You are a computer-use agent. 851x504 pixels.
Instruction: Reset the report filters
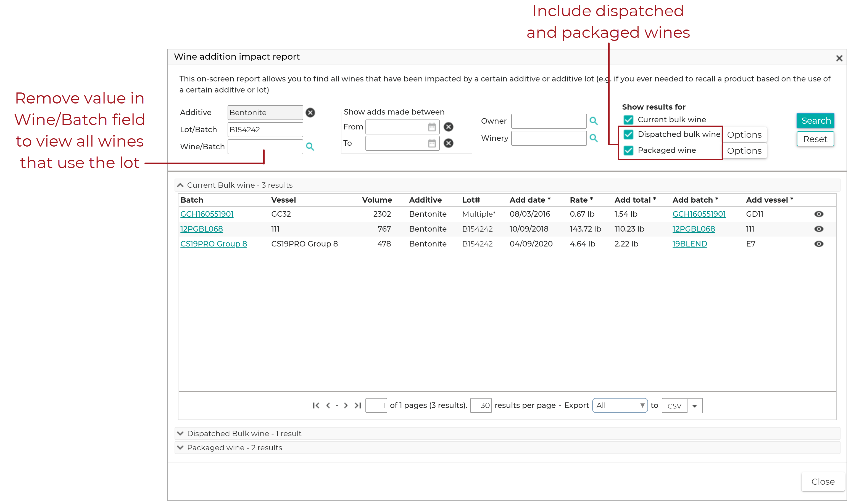[815, 139]
